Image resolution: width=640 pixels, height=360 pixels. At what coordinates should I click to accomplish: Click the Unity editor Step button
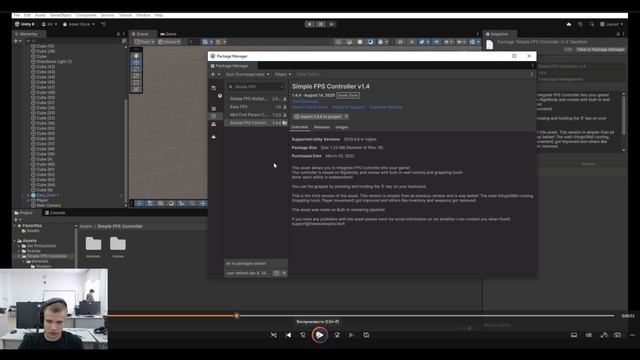(331, 24)
